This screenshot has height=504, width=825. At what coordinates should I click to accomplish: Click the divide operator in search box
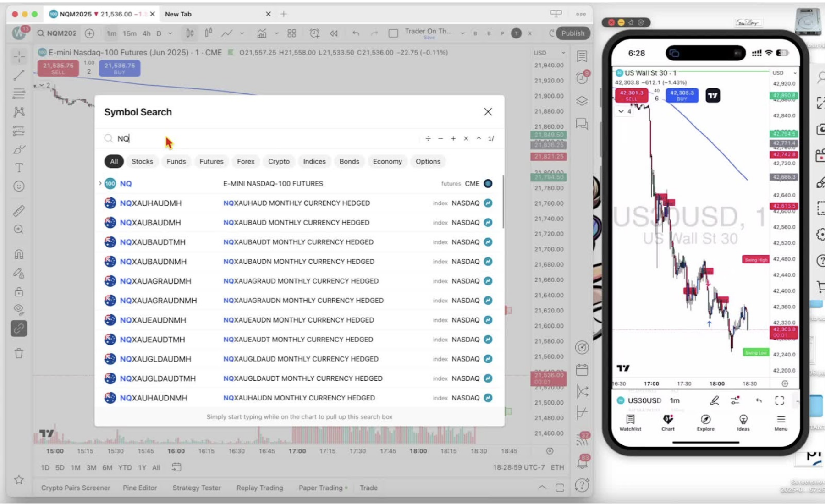click(x=428, y=138)
